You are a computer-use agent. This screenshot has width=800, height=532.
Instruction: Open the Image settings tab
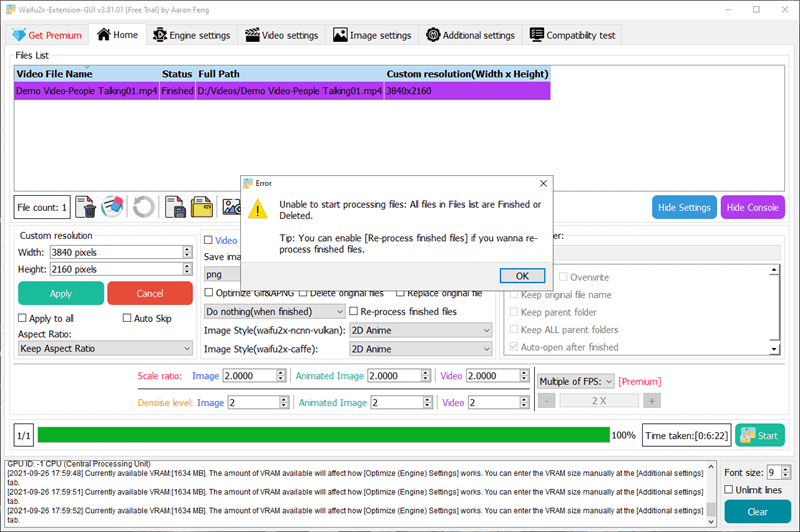(x=372, y=35)
